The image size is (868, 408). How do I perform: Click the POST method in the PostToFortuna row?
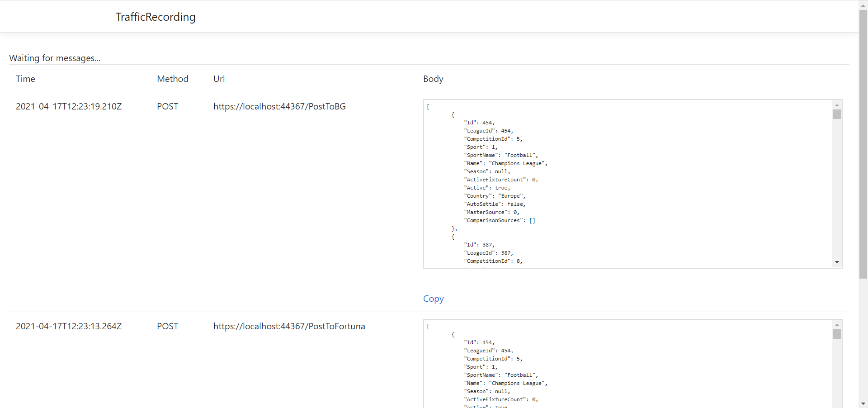167,326
